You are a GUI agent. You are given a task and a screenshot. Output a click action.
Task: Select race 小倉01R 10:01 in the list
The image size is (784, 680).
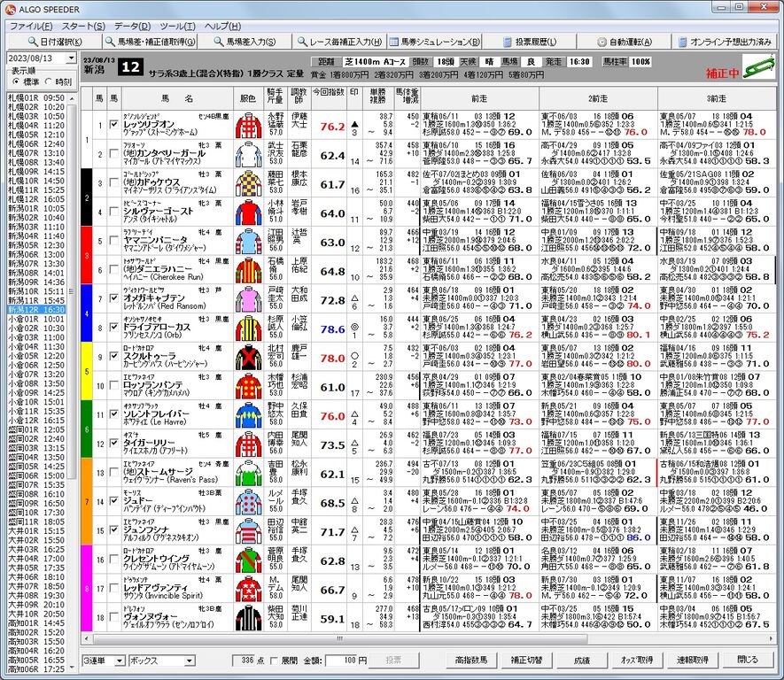[36, 319]
